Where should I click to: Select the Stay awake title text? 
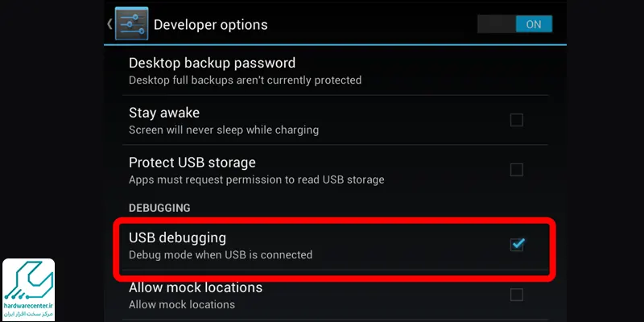click(x=164, y=113)
